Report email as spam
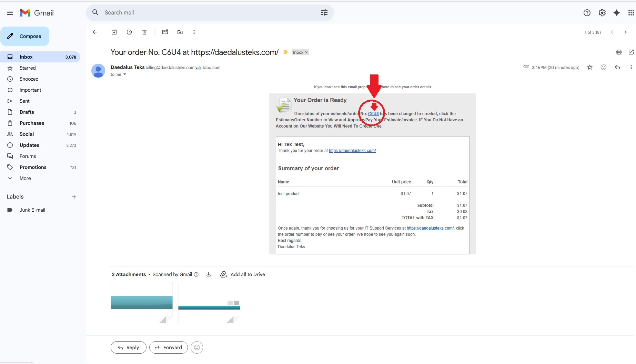This screenshot has height=364, width=636. click(129, 32)
